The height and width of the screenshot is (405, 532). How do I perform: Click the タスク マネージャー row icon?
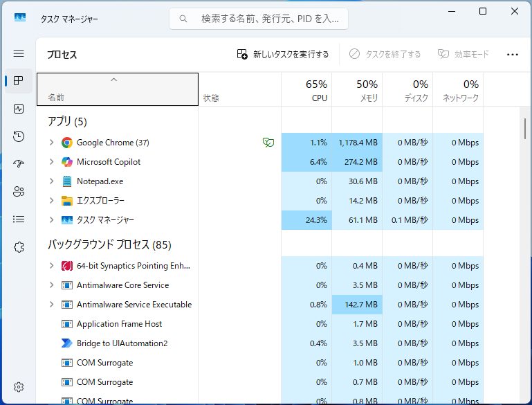(67, 220)
